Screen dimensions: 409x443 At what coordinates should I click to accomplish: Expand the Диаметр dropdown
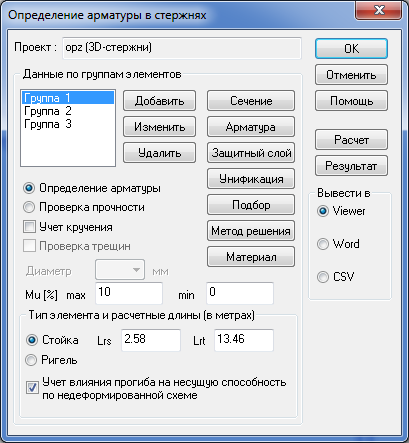coord(120,270)
